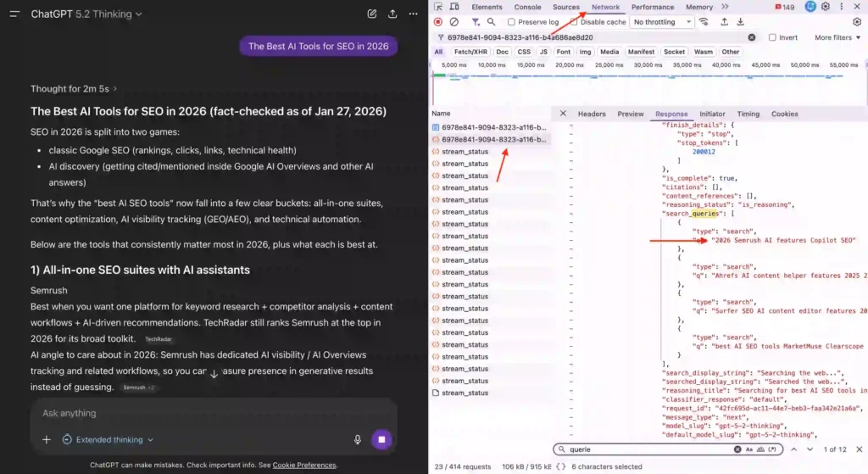This screenshot has height=474, width=868.
Task: Clear the network log
Action: (x=454, y=22)
